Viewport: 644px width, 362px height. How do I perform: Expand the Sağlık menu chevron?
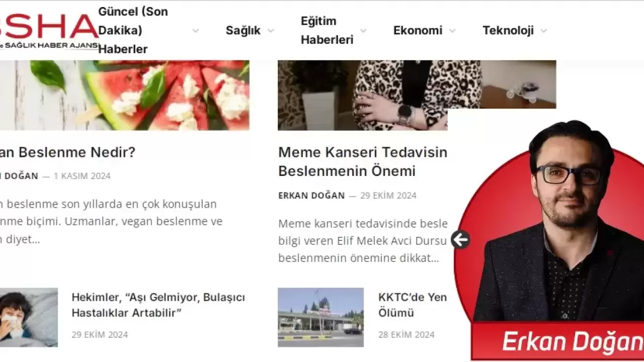coord(271,31)
